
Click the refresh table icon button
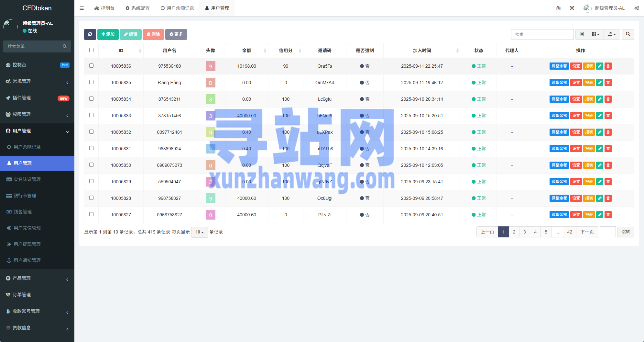pyautogui.click(x=90, y=34)
